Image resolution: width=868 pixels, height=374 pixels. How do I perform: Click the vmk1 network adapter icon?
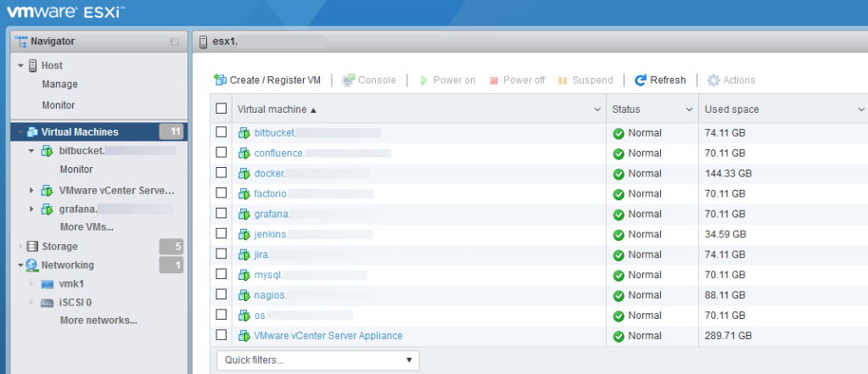pyautogui.click(x=48, y=283)
